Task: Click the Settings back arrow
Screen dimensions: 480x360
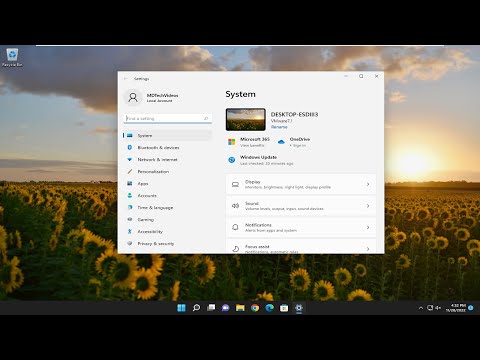Action: point(126,79)
